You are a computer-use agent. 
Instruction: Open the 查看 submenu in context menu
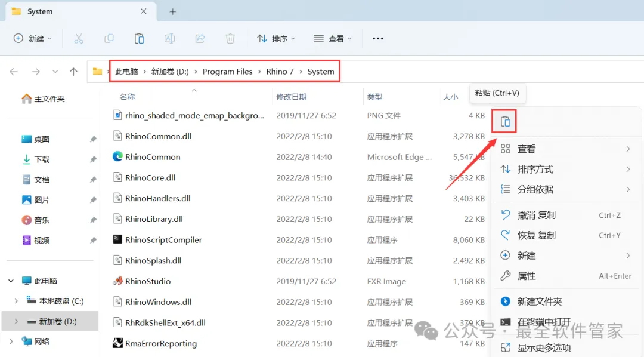(x=565, y=149)
